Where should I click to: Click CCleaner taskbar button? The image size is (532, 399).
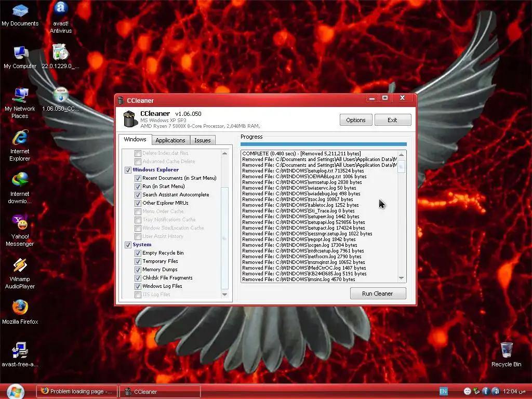point(160,392)
